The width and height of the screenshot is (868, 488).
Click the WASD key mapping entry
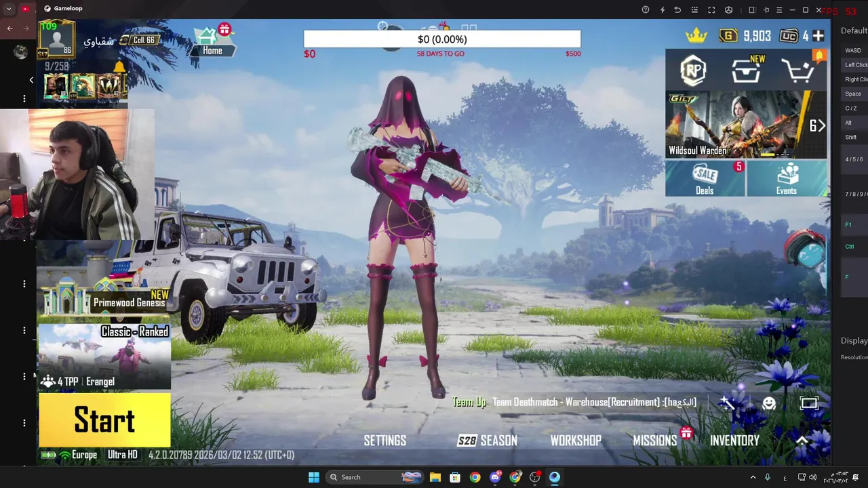point(853,50)
